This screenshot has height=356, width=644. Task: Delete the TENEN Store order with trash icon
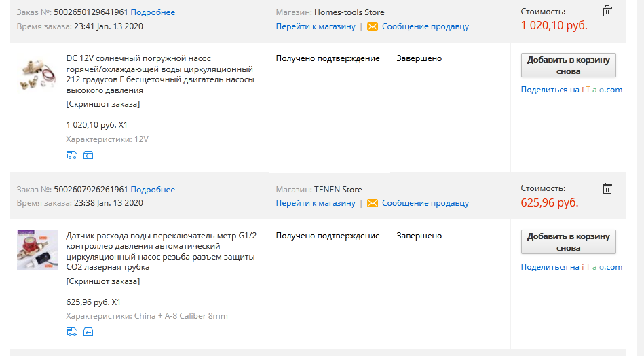tap(607, 188)
